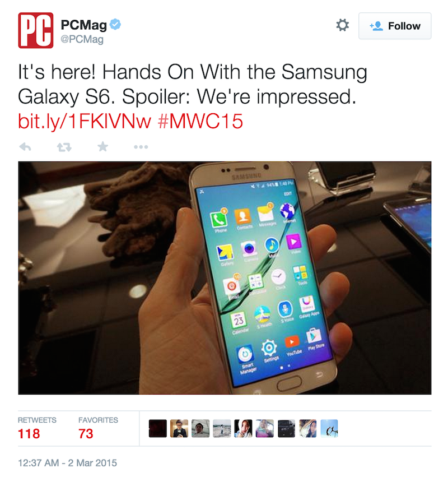Enlarge the Galaxy S6 photo

(x=225, y=278)
